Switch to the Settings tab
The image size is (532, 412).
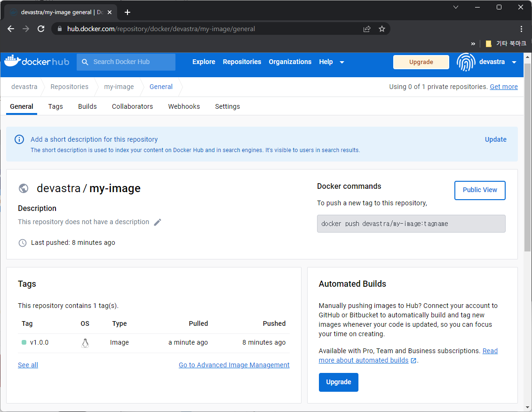(x=227, y=107)
